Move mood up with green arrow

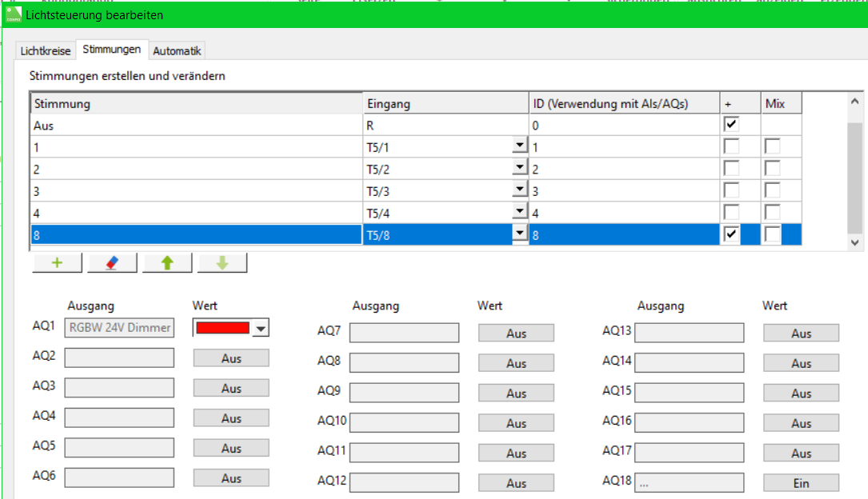[166, 263]
